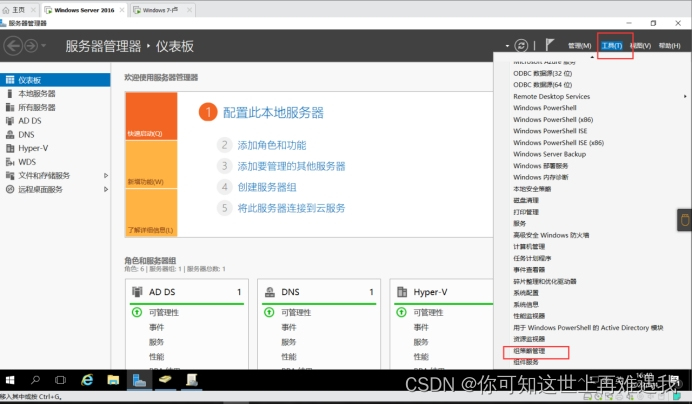Viewport: 693px width, 404px height.
Task: Open Task View on the taskbar
Action: pyautogui.click(x=61, y=380)
